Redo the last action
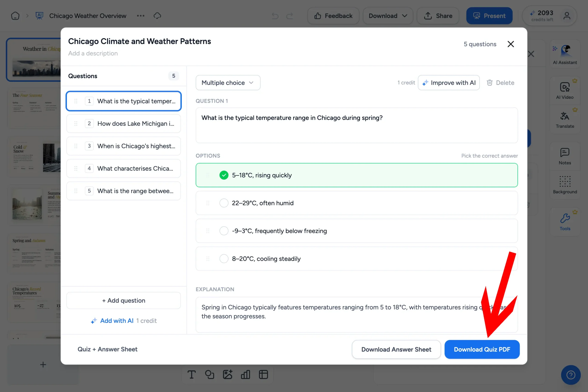 coord(290,16)
